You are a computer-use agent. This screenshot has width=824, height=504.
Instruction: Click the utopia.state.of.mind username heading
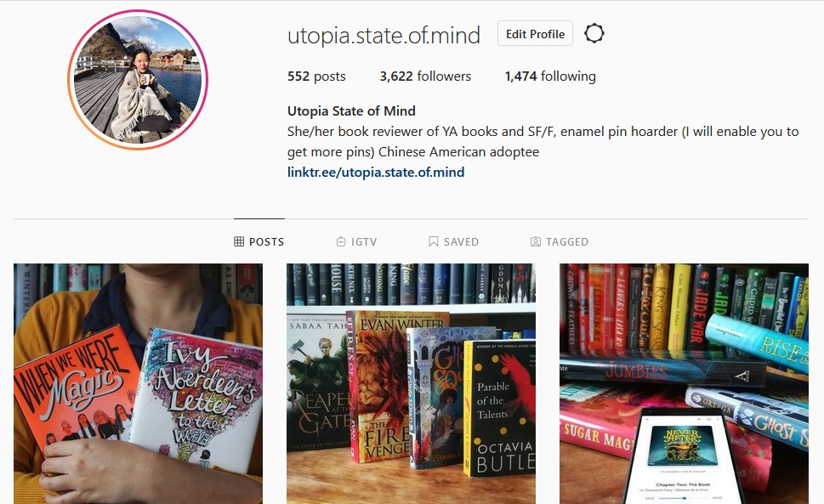[x=384, y=35]
